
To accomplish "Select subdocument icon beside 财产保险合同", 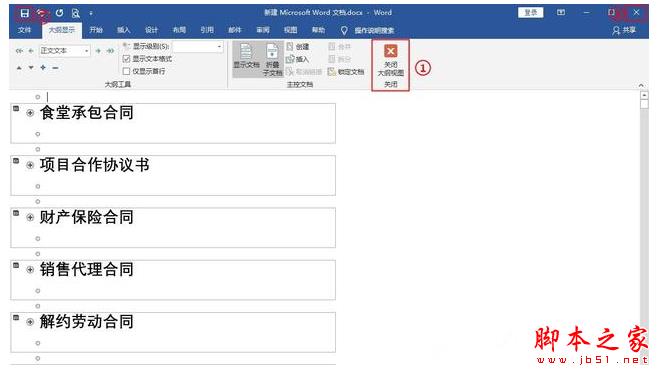I will [16, 213].
